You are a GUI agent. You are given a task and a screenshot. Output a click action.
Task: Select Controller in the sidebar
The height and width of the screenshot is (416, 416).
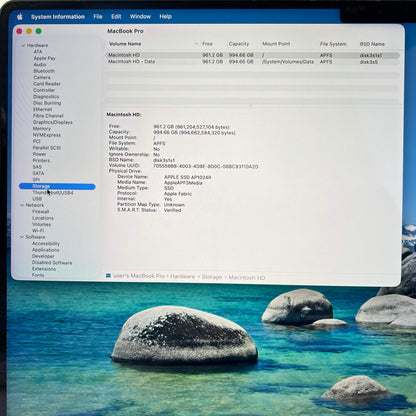click(44, 90)
